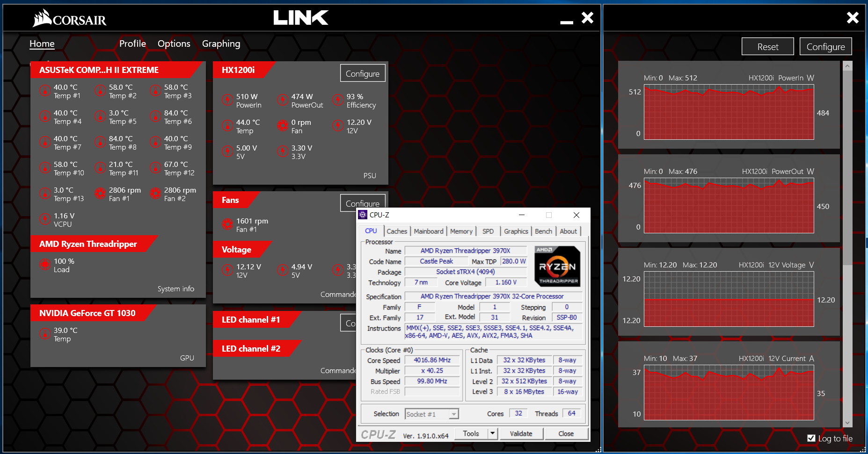Click the HX1200i PowerOut graph

pyautogui.click(x=729, y=205)
